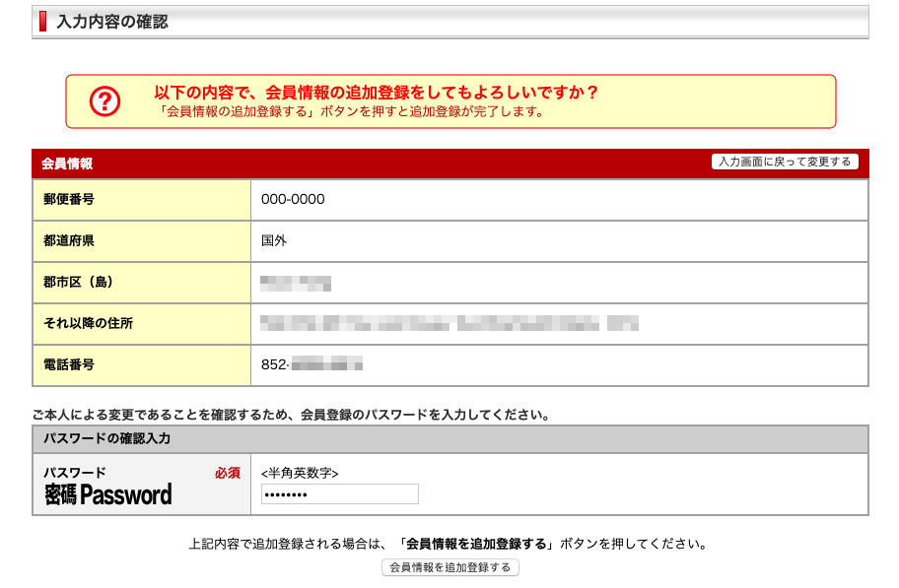This screenshot has height=588, width=899.
Task: Click 会員情報を追加登録する button
Action: (450, 567)
